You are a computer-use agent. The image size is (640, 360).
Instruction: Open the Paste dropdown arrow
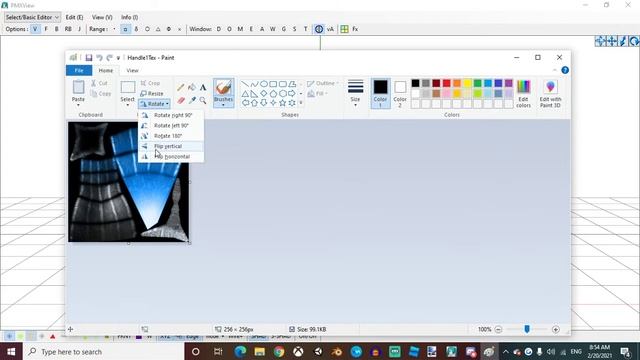pyautogui.click(x=78, y=105)
